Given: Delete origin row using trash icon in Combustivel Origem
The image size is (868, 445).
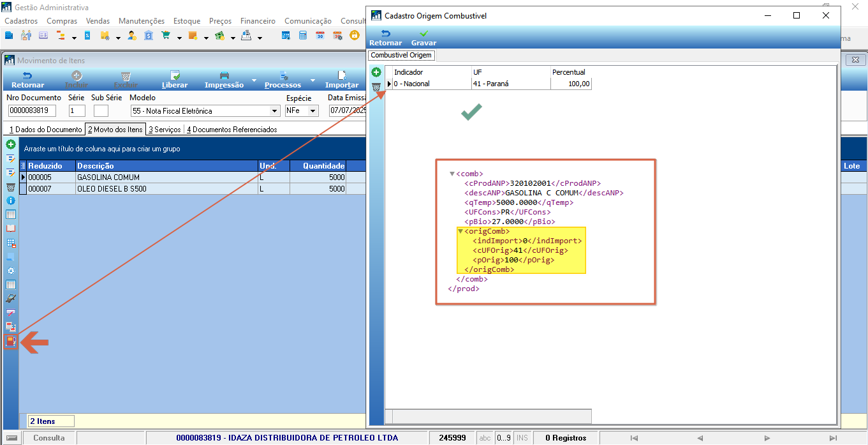Looking at the screenshot, I should tap(376, 86).
